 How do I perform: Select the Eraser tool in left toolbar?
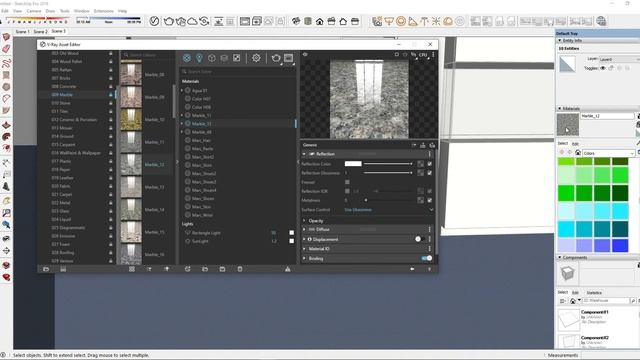tap(6, 49)
